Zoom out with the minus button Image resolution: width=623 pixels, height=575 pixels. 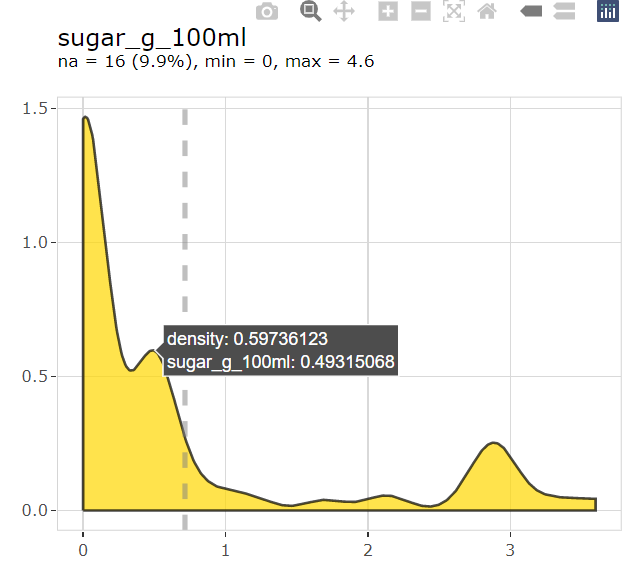421,12
